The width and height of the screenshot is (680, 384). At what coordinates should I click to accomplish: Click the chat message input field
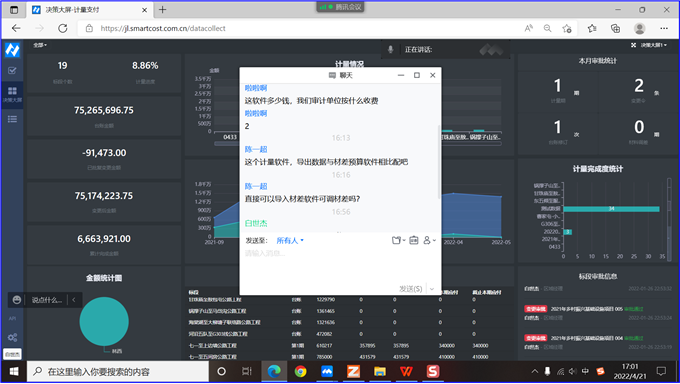pos(340,265)
